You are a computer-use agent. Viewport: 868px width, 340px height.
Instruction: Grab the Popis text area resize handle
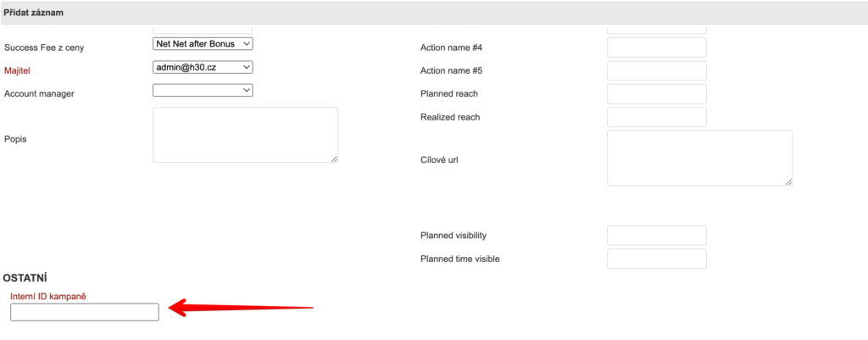334,159
